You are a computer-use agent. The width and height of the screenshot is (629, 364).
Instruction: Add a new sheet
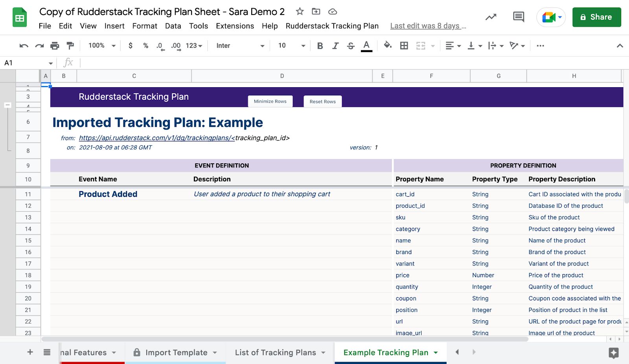coord(30,352)
